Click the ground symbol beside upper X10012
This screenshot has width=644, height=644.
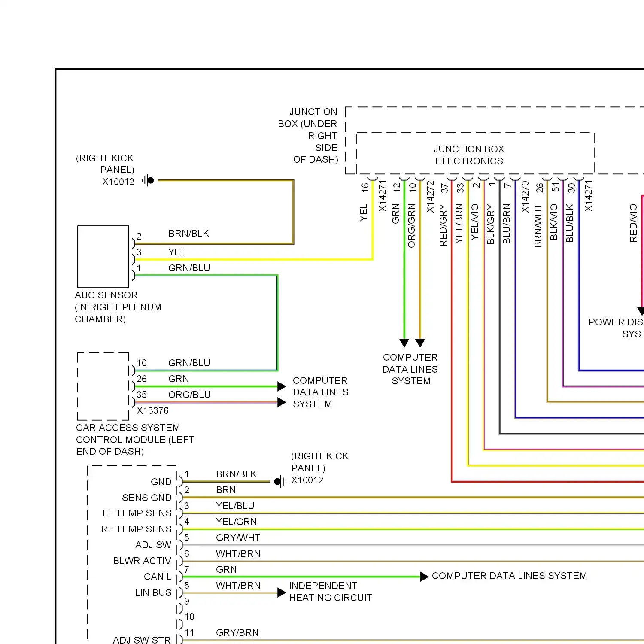(148, 180)
